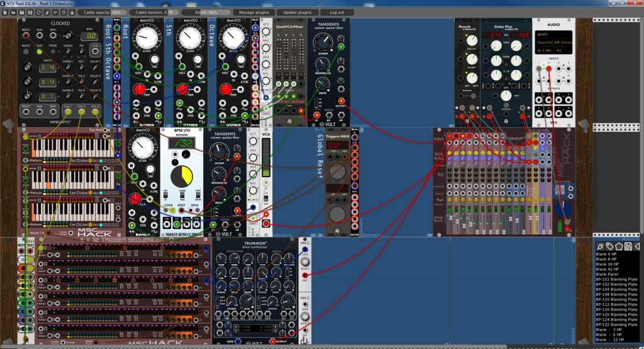Image resolution: width=644 pixels, height=349 pixels.
Task: Click the Reverb DECAY knob
Action: coord(472,40)
